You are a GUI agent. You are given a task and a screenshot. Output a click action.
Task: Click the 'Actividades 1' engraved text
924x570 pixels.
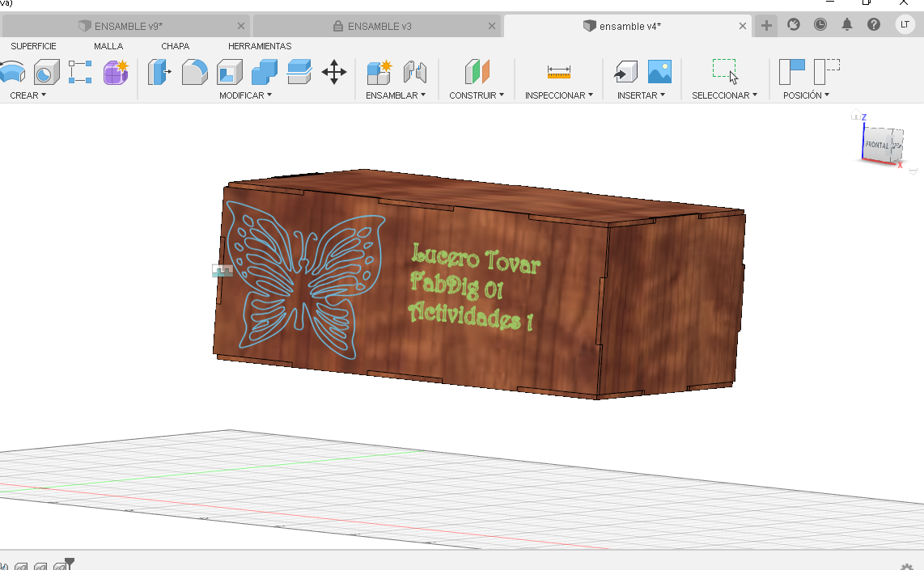click(469, 315)
